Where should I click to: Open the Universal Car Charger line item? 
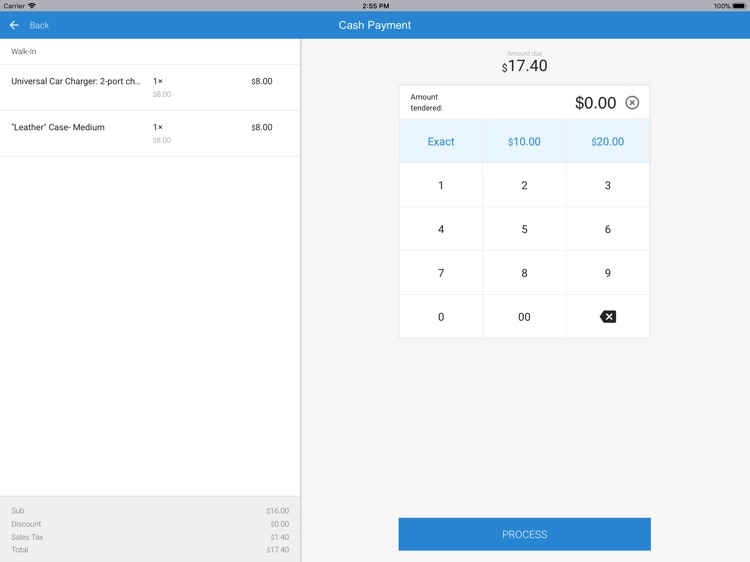click(x=150, y=87)
